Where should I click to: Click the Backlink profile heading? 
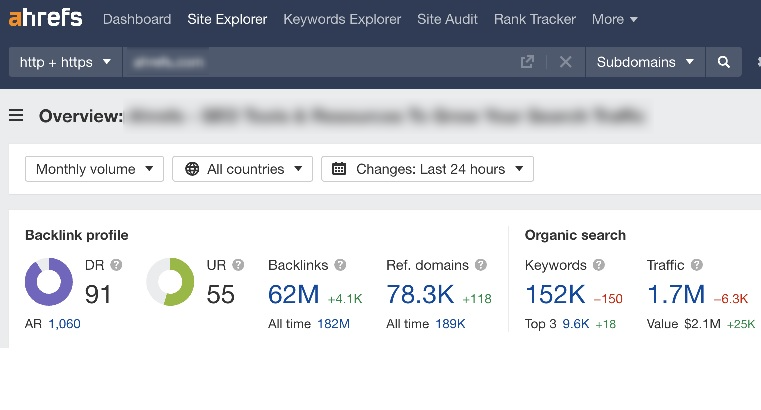pos(77,235)
